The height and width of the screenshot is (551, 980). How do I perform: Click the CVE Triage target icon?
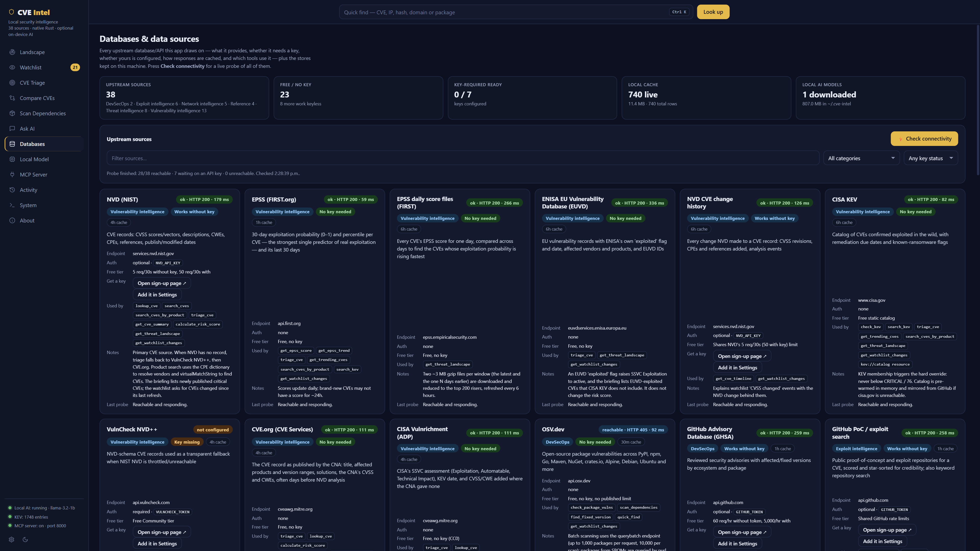click(x=12, y=82)
